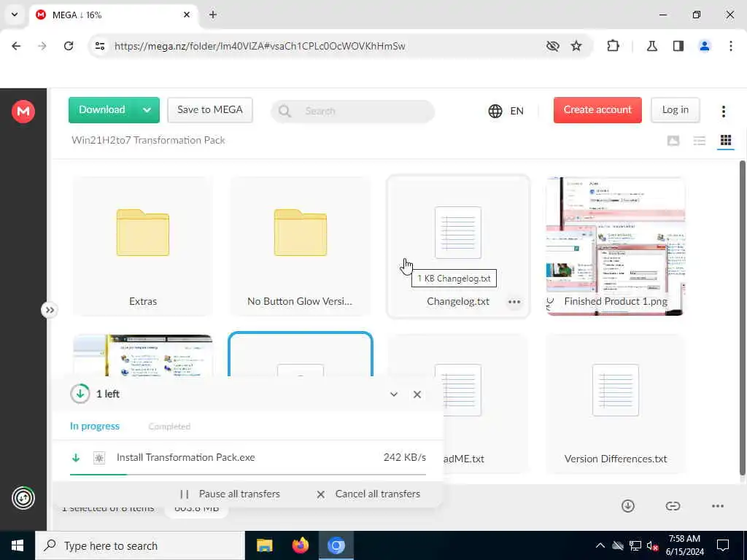Click Install Transformation Pack.exe transfer row
The width and height of the screenshot is (747, 560).
pos(248,458)
